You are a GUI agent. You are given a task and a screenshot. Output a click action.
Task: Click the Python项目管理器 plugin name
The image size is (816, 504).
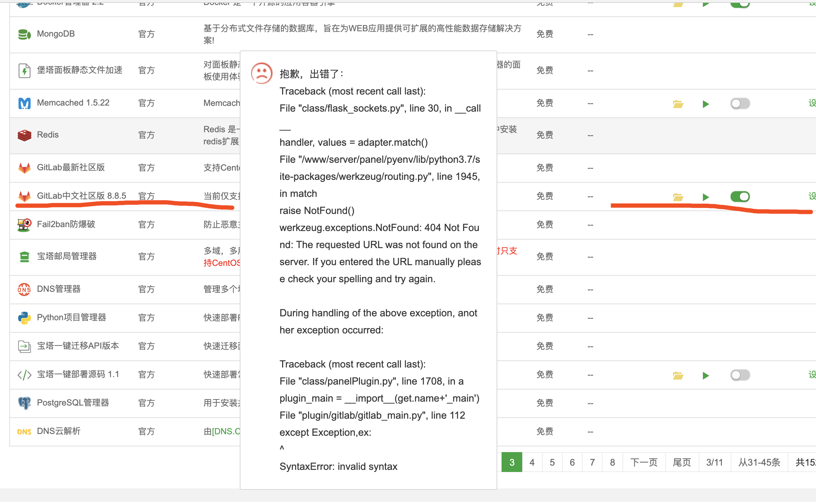click(x=71, y=317)
